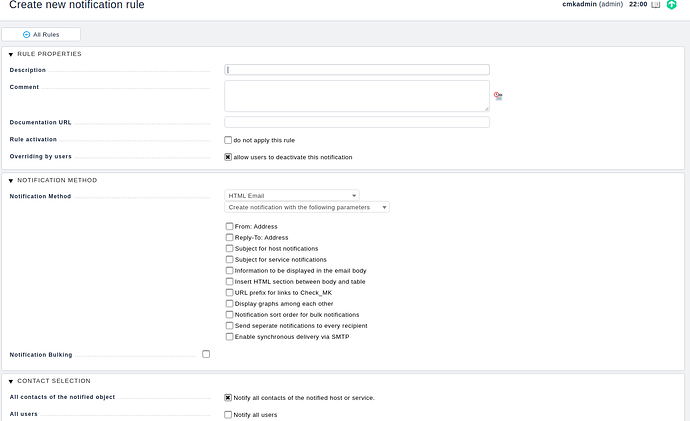Click the 'Notification Bulking' label
The height and width of the screenshot is (421, 690).
[41, 355]
